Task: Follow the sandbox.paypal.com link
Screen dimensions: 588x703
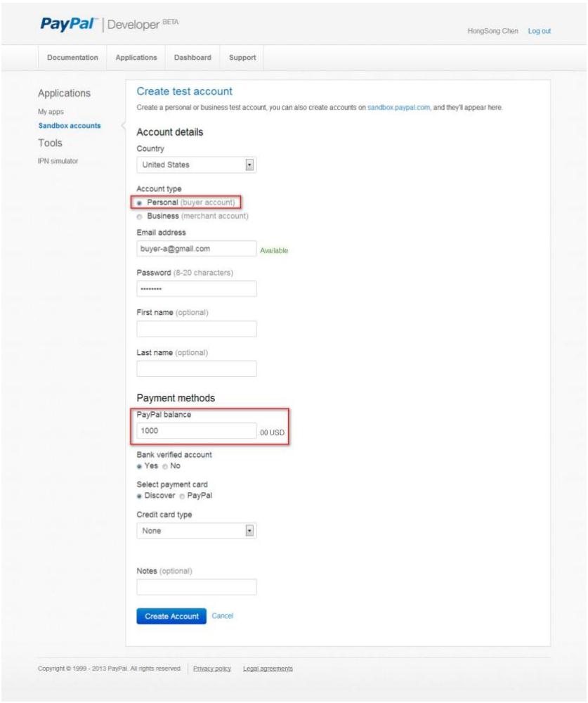Action: [398, 108]
